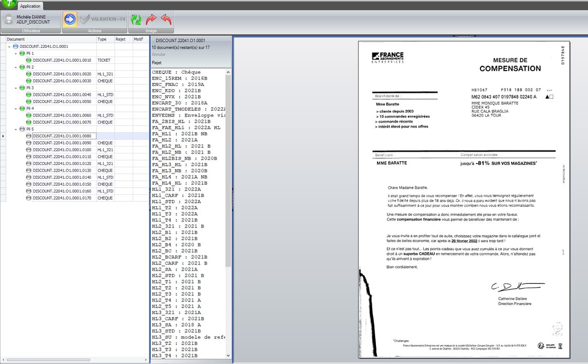
Task: Collapse the Pli 4 node
Action: tap(16, 109)
